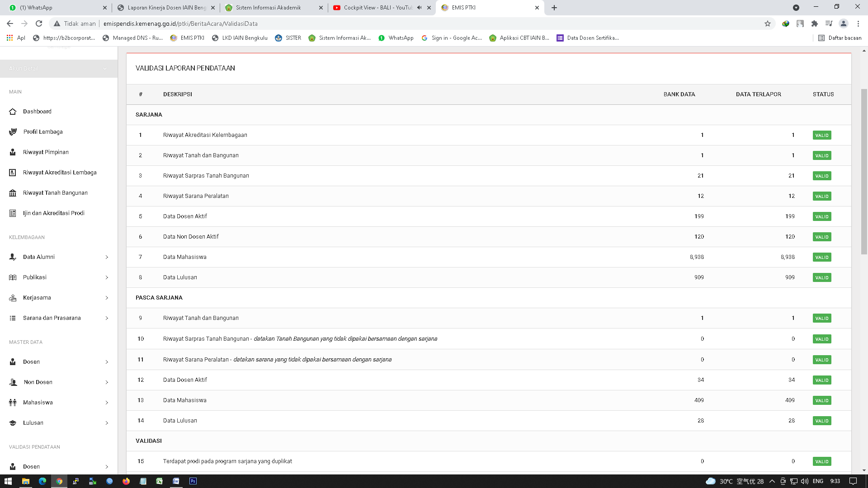868x488 pixels.
Task: Switch to Sistem Informasi Akademik tab
Action: [x=268, y=8]
